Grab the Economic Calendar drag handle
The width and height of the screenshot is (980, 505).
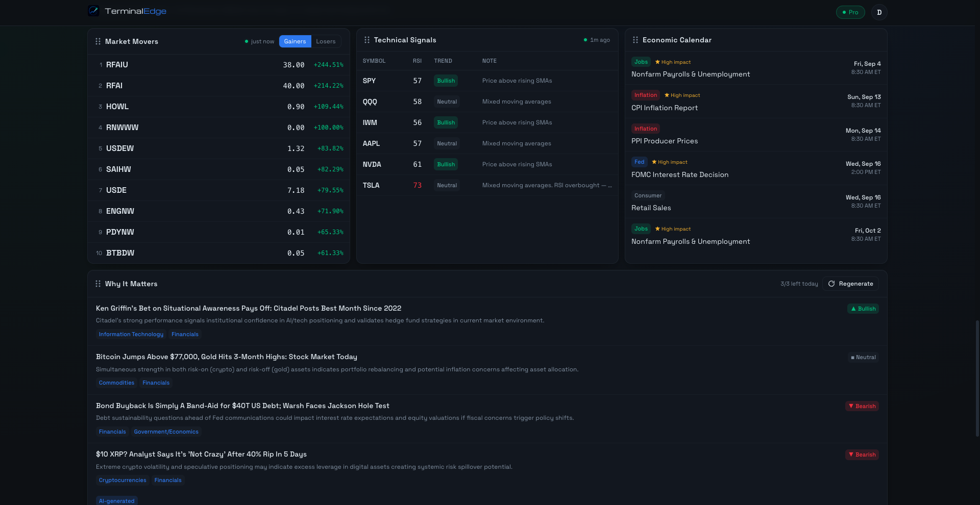click(x=635, y=40)
